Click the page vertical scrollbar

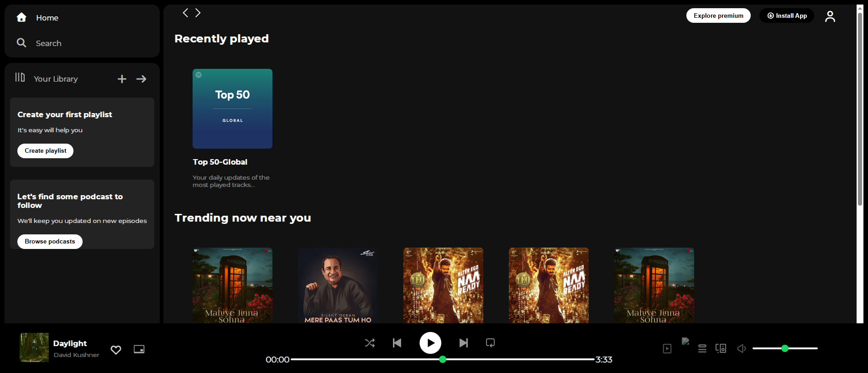860,109
